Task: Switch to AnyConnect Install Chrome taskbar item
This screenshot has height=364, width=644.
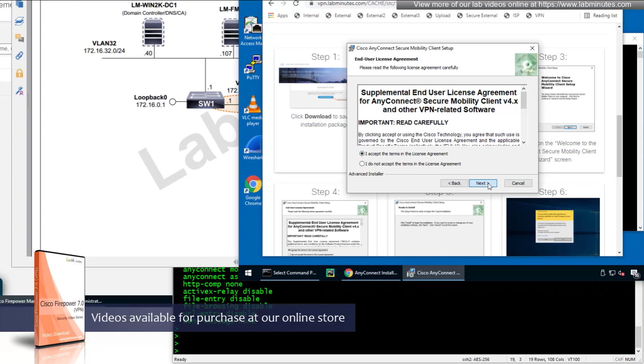Action: (371, 273)
